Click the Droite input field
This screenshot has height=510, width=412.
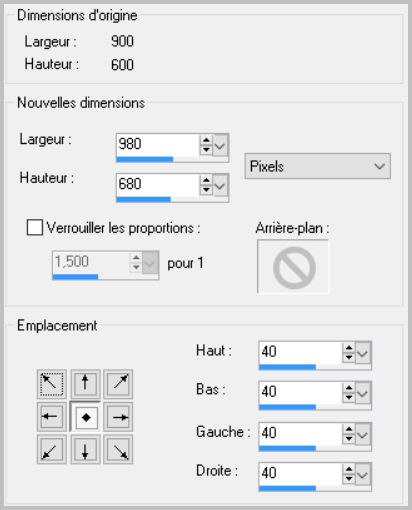300,473
